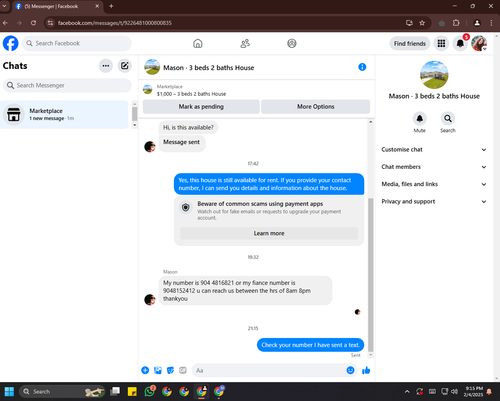Screen dimensions: 500x401
Task: Open WhatsApp from the taskbar
Action: coord(150,391)
